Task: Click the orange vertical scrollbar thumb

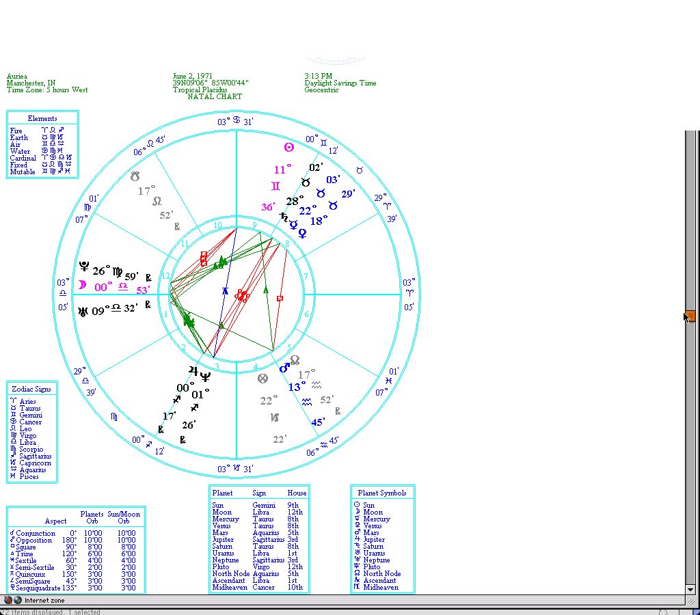Action: 690,316
